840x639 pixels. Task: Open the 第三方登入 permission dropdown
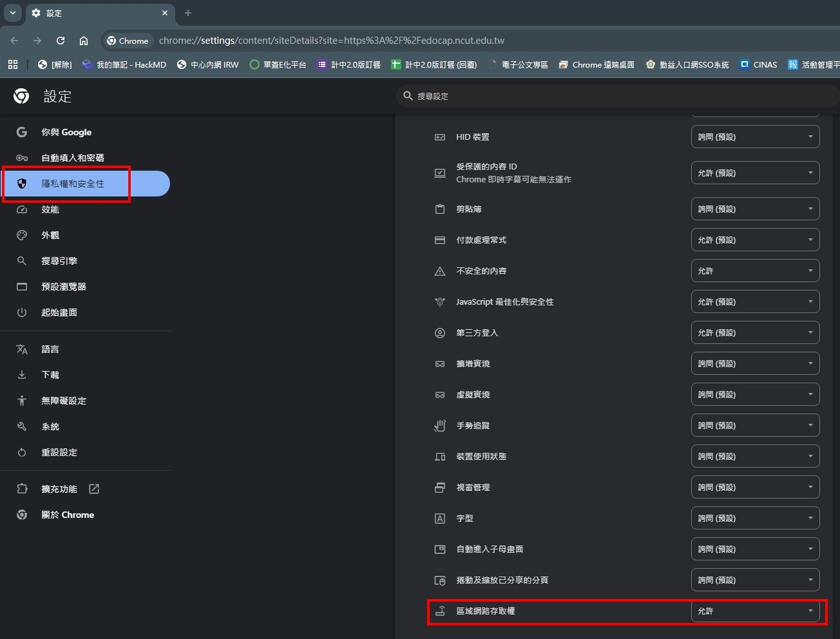755,332
